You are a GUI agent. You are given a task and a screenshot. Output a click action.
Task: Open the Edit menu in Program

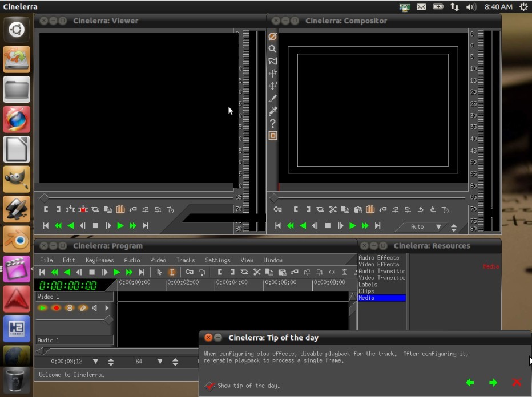[69, 260]
